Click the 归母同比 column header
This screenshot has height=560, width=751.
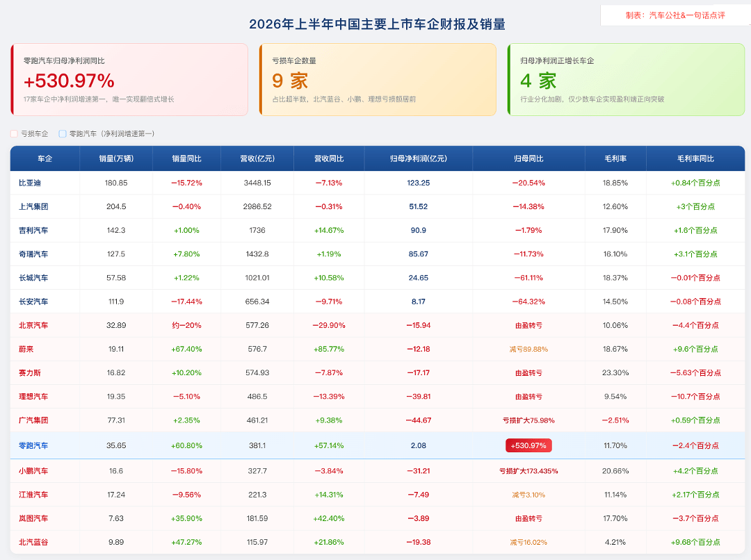(x=528, y=158)
